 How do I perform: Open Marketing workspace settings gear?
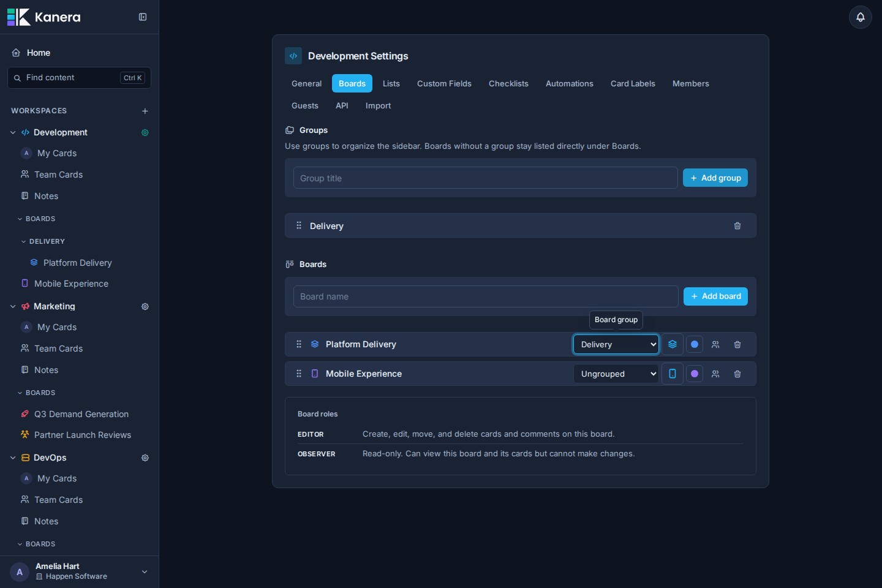coord(145,307)
